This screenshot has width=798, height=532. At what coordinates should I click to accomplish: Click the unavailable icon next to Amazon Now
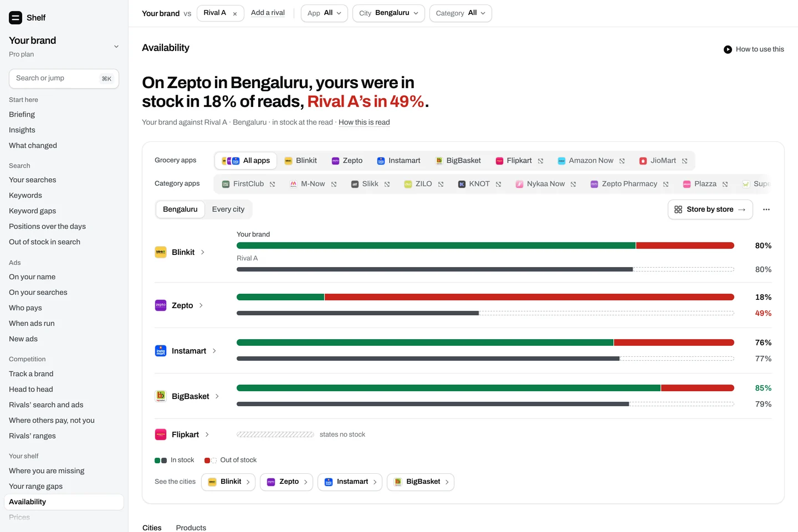622,161
